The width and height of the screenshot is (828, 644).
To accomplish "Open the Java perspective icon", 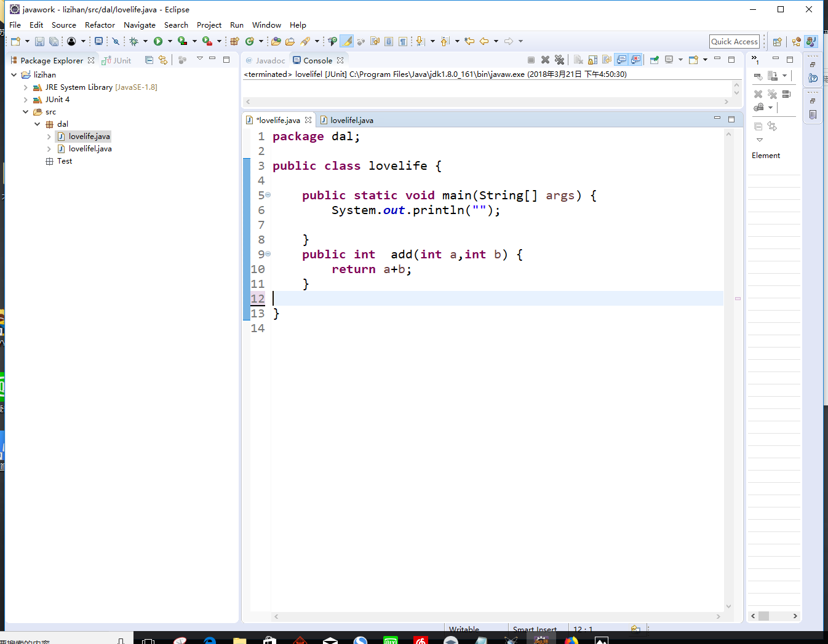I will tap(811, 41).
